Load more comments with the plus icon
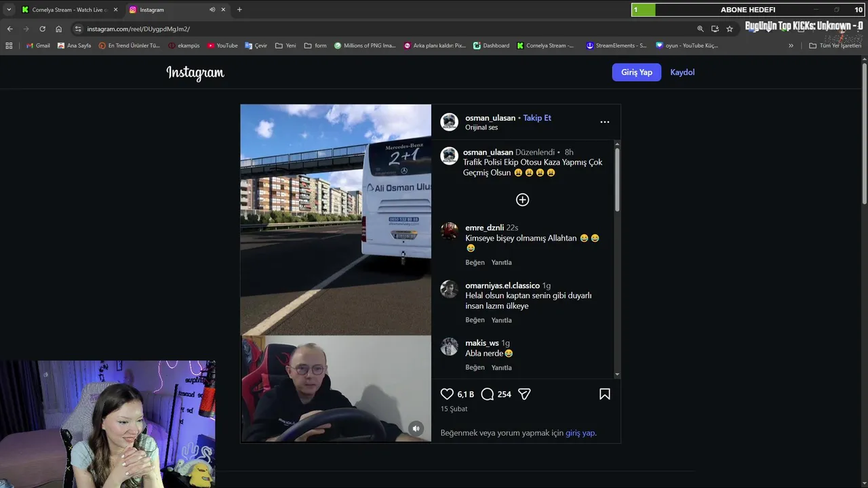Viewport: 868px width, 488px height. 522,199
